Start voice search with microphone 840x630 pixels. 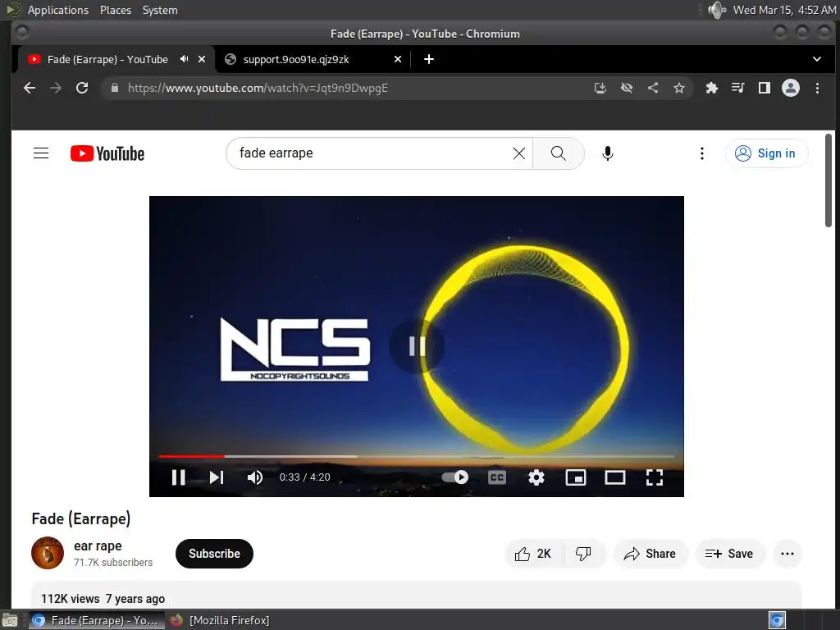pos(608,153)
